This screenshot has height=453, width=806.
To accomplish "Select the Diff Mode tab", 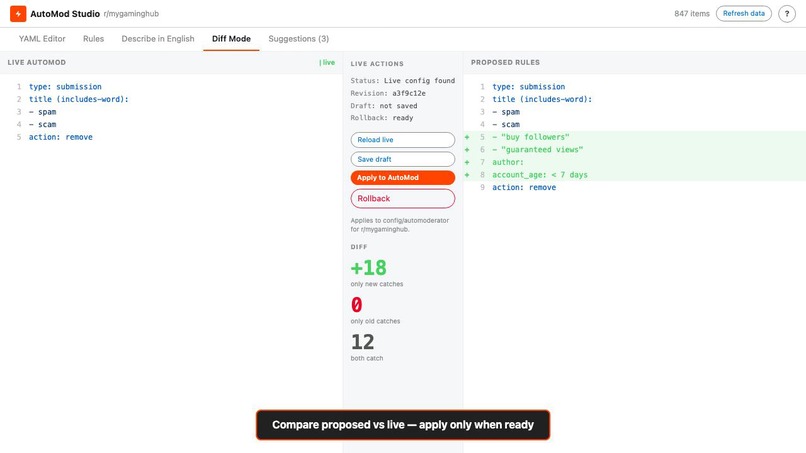I will pos(231,39).
